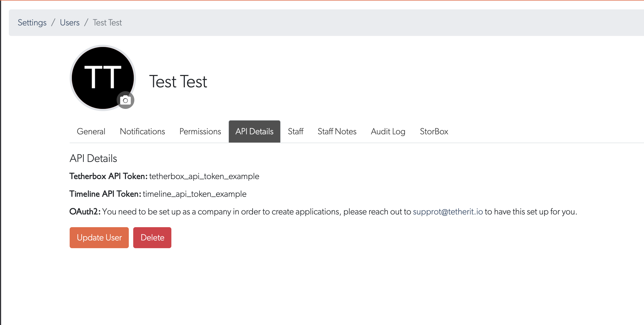Click the camera icon on the avatar
This screenshot has height=325, width=644.
[125, 100]
